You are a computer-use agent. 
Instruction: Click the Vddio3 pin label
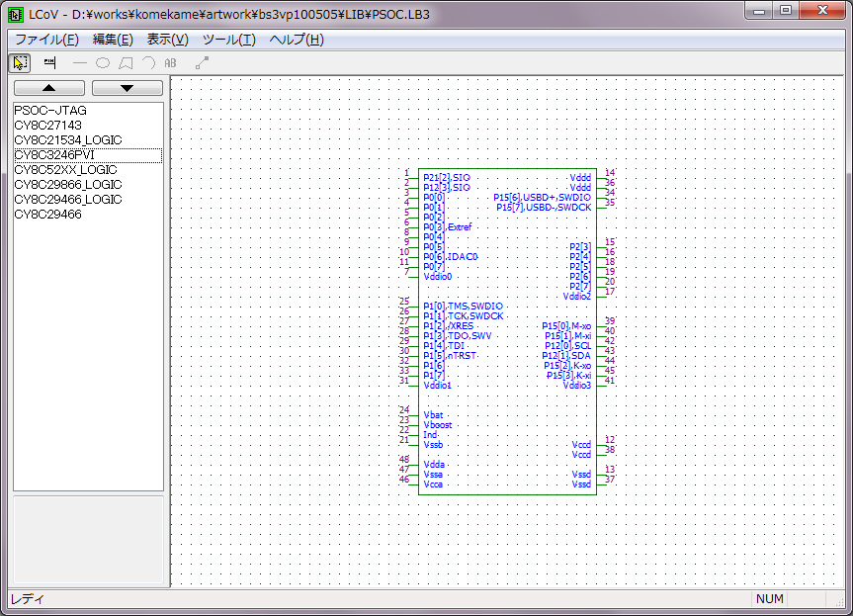click(576, 386)
